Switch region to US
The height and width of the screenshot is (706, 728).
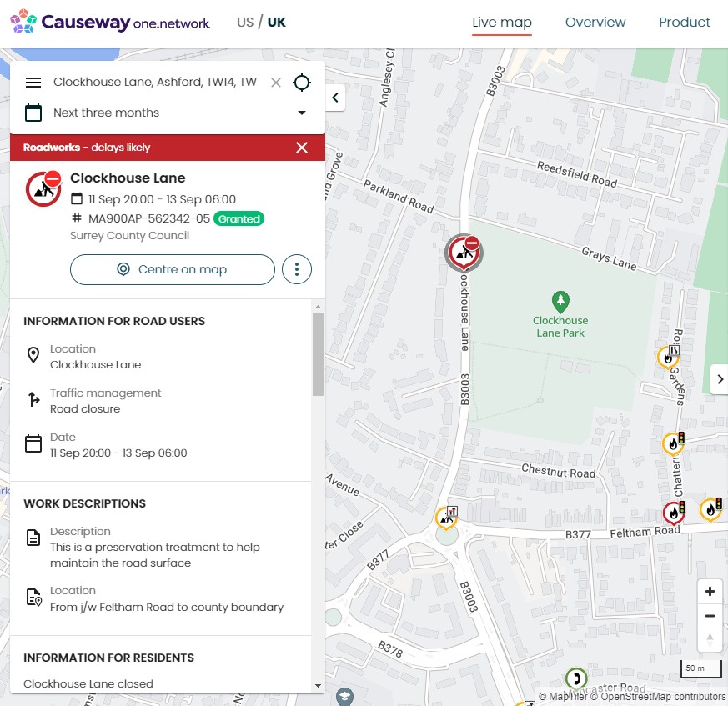tap(245, 22)
